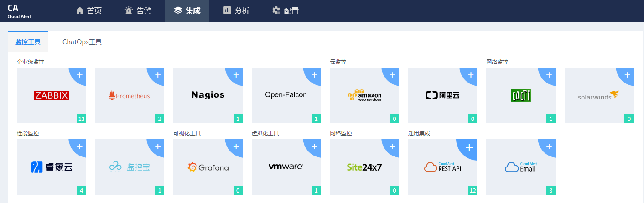The image size is (644, 203).
Task: Open the 阿里云 integration logo
Action: click(x=442, y=95)
